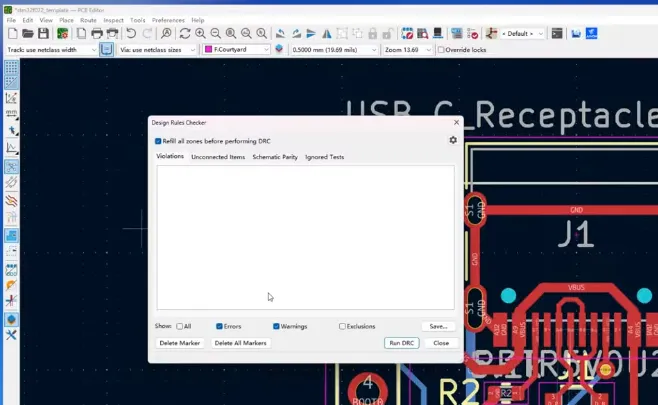Image resolution: width=658 pixels, height=405 pixels.
Task: Rotate selection counterclockwise
Action: coord(280,34)
